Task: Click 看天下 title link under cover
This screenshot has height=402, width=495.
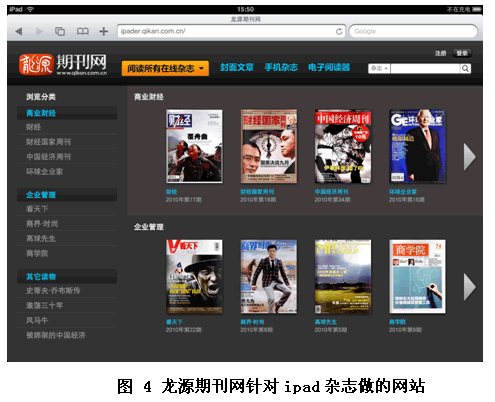Action: [174, 322]
